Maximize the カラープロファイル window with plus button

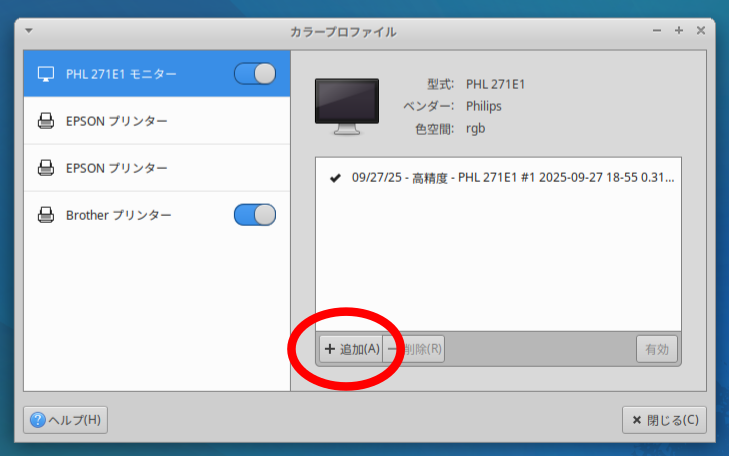click(679, 31)
